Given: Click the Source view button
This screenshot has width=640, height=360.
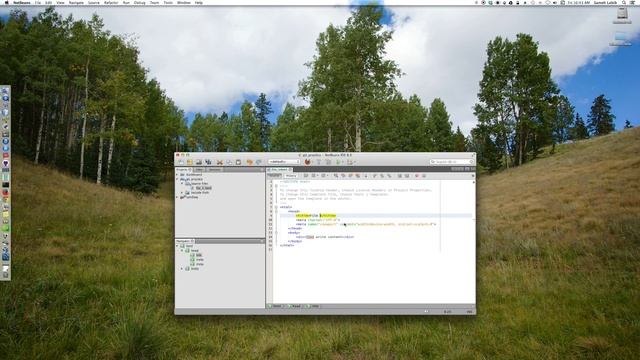Looking at the screenshot, I should tap(275, 176).
